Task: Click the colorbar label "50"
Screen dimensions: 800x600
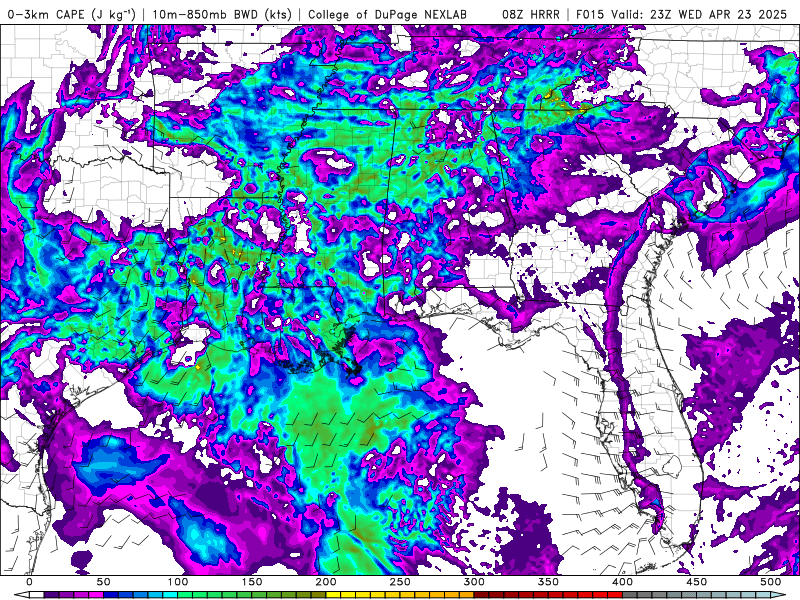Action: point(104,582)
